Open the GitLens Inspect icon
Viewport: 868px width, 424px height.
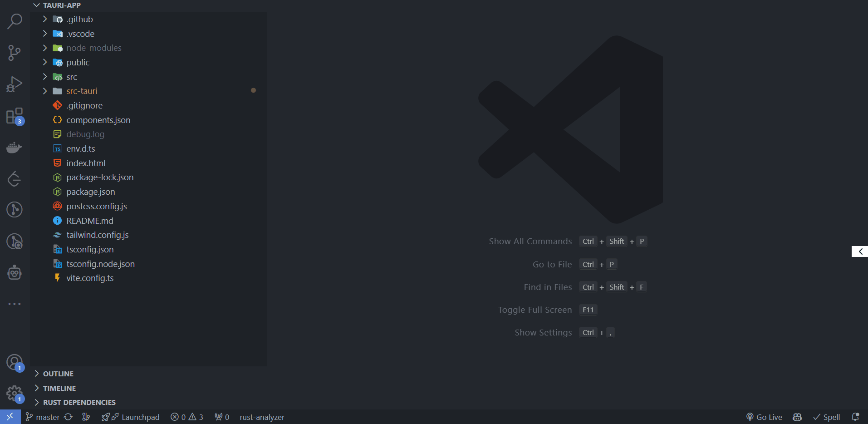(x=15, y=242)
